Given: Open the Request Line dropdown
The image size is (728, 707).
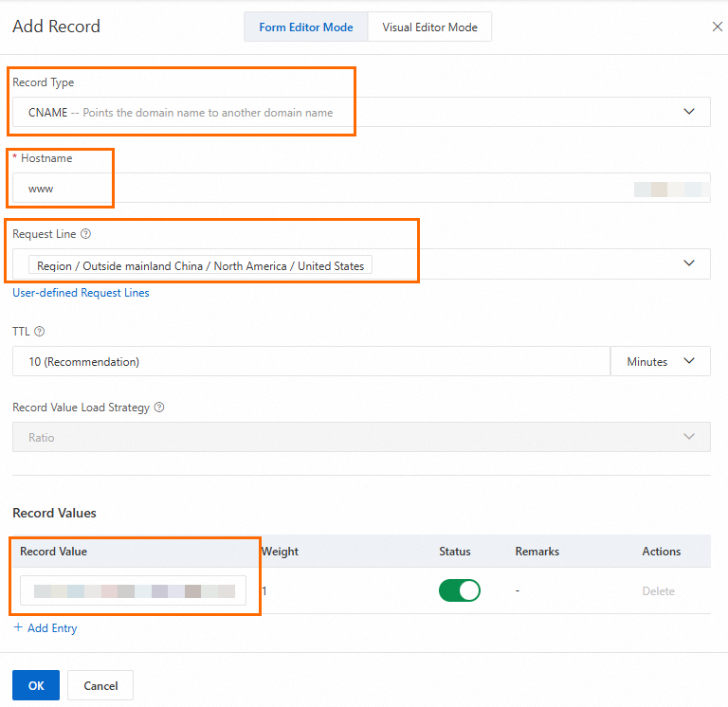Looking at the screenshot, I should point(689,263).
